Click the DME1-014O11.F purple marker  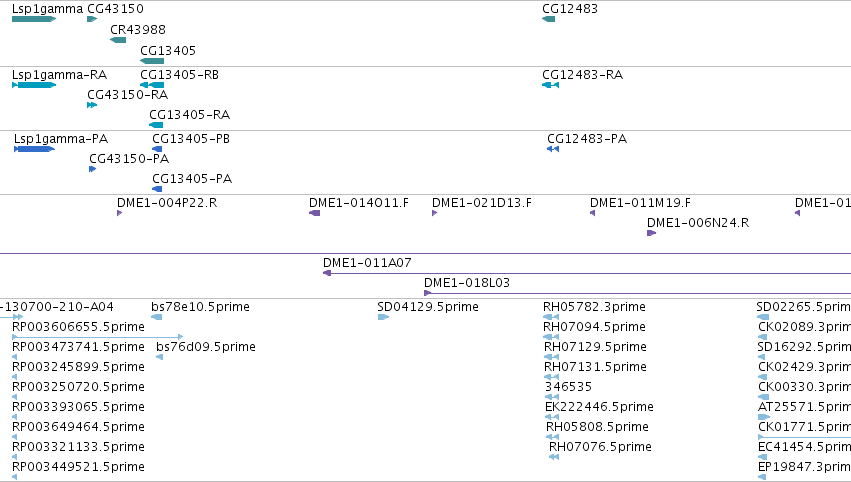point(314,213)
